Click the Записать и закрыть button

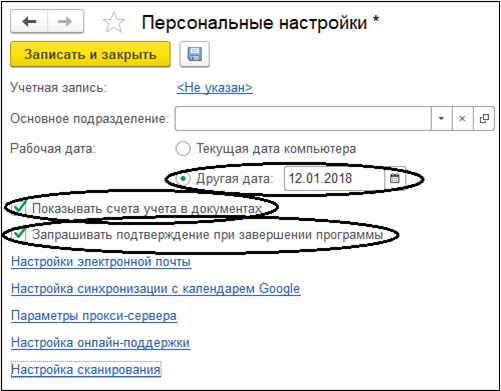coord(90,54)
